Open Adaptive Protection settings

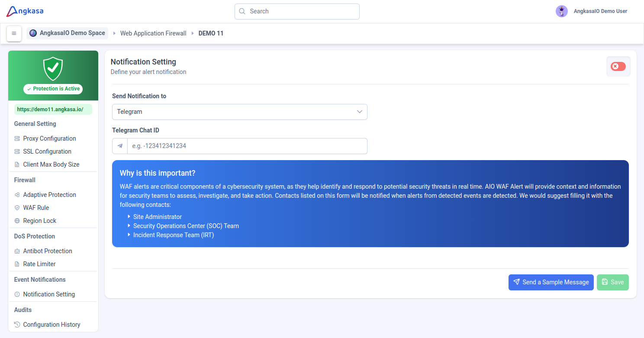(50, 195)
